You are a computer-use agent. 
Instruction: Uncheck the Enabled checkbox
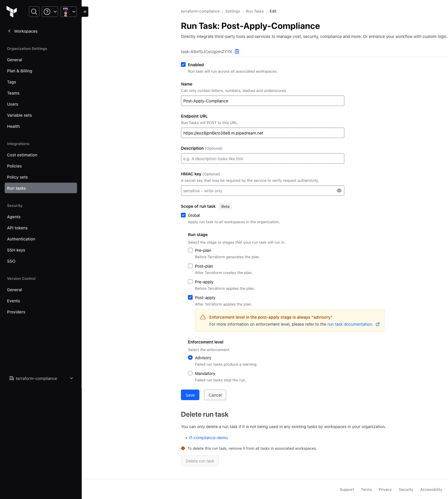[183, 65]
